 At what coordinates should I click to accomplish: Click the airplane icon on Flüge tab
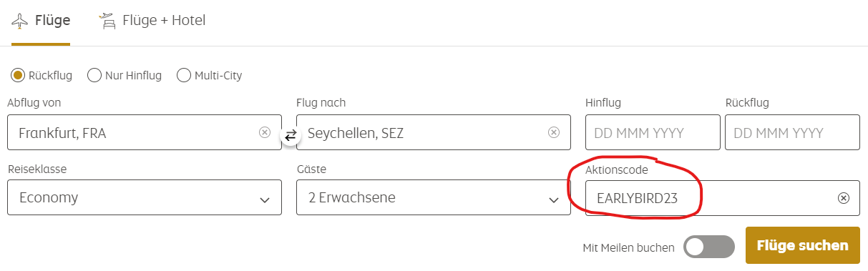(x=20, y=20)
